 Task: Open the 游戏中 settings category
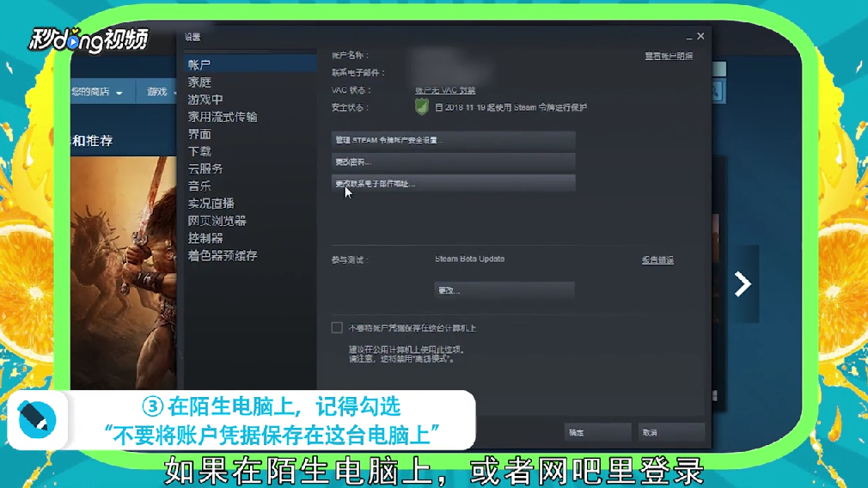[205, 100]
